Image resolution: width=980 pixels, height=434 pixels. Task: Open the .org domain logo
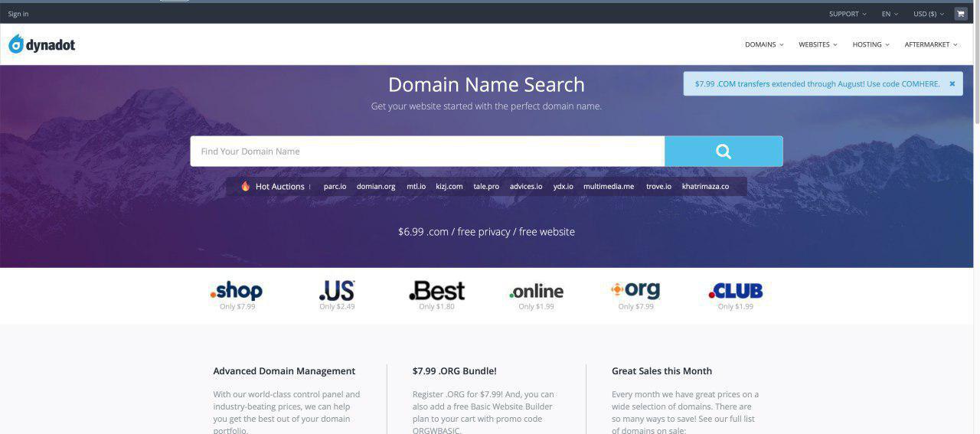635,290
